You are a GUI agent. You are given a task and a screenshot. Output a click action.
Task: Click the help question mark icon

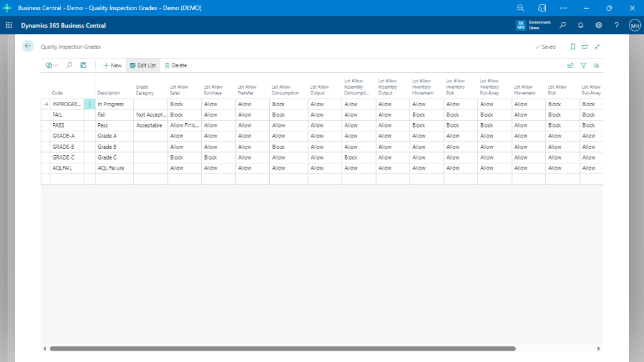[617, 26]
